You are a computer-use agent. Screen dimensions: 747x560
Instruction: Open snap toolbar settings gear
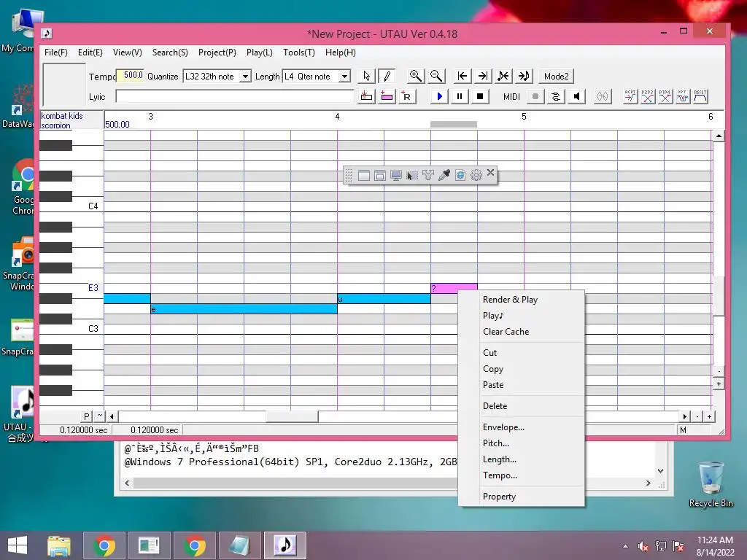pyautogui.click(x=476, y=175)
